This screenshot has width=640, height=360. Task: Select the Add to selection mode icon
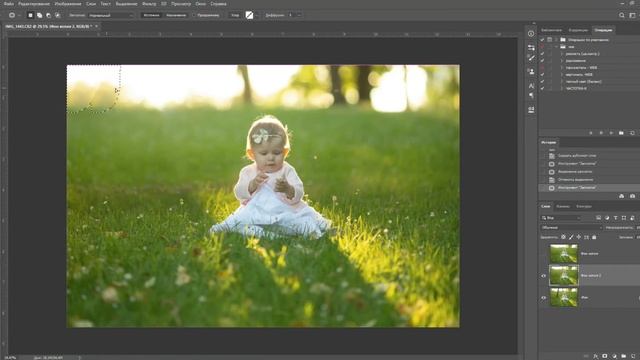40,15
